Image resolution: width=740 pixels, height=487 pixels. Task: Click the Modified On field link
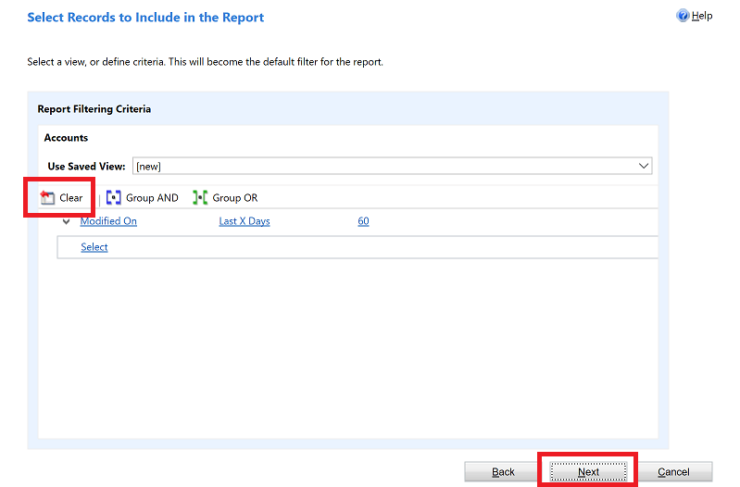click(109, 221)
